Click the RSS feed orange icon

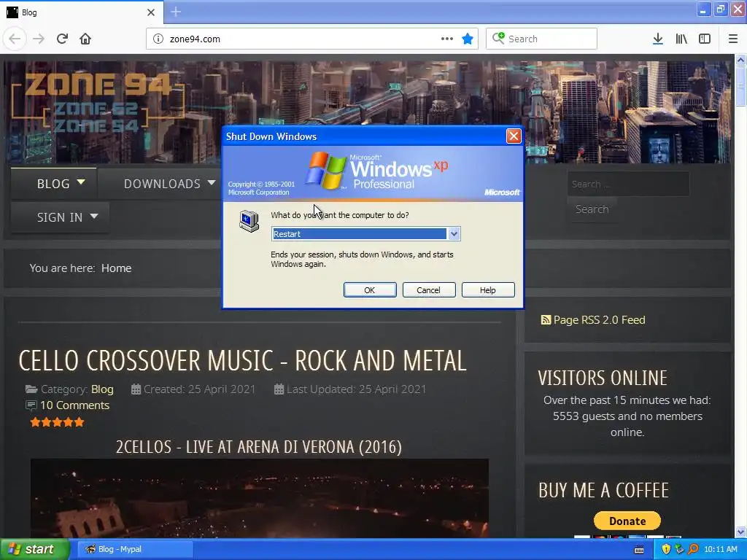tap(546, 320)
